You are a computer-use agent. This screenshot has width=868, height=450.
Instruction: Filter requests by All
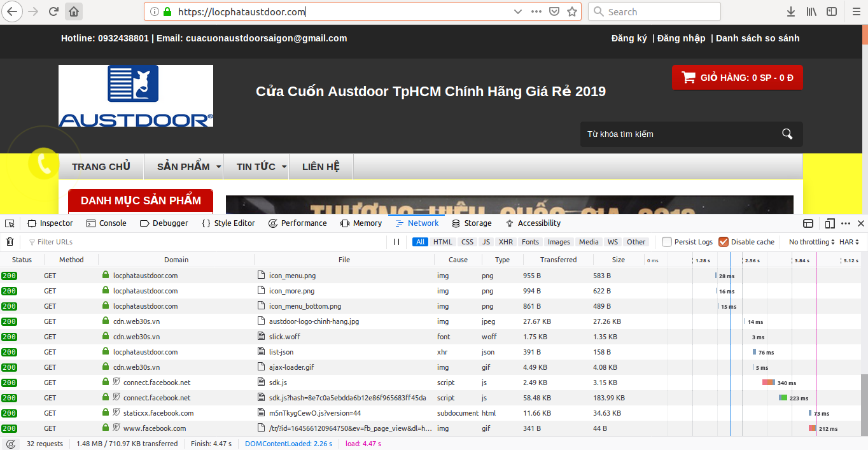click(420, 242)
